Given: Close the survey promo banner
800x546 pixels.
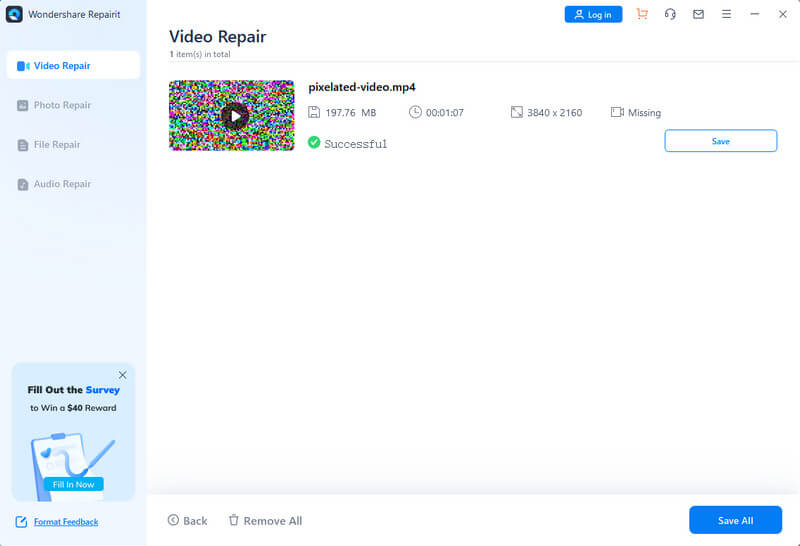Looking at the screenshot, I should click(122, 375).
